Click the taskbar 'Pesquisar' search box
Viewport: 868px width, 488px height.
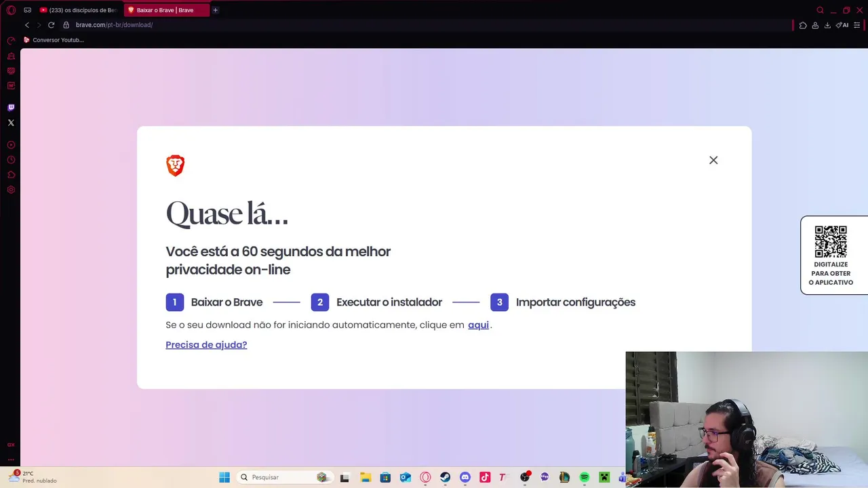click(x=285, y=477)
